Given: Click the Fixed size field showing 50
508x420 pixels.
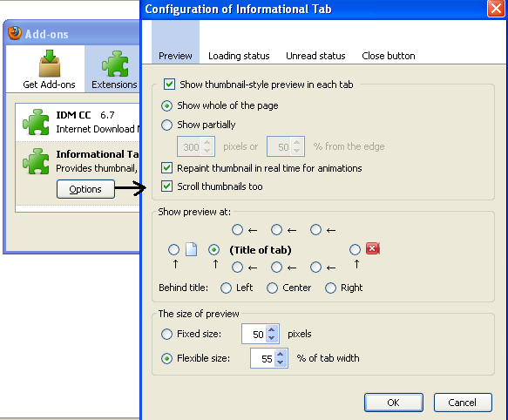Looking at the screenshot, I should coord(254,334).
